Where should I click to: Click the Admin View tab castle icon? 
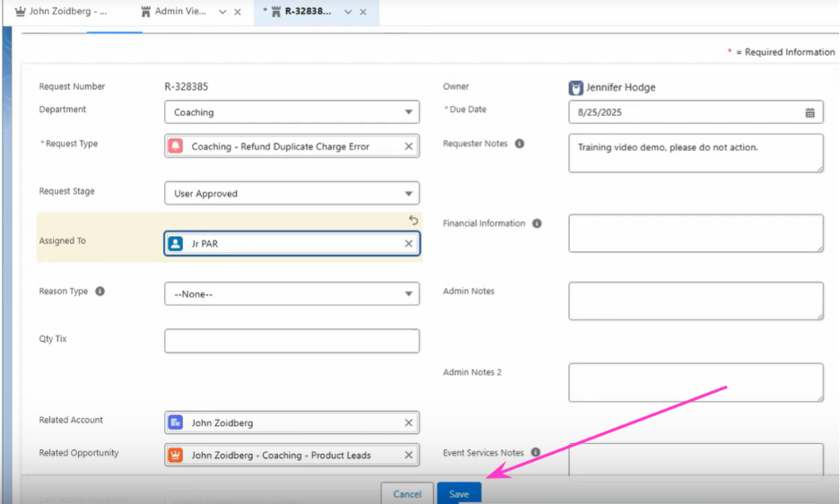pyautogui.click(x=145, y=12)
